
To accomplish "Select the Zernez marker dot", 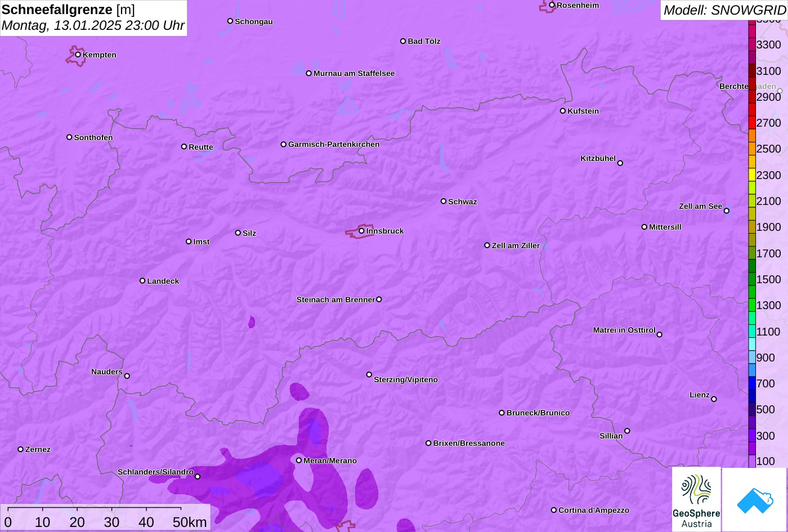I will pyautogui.click(x=21, y=449).
